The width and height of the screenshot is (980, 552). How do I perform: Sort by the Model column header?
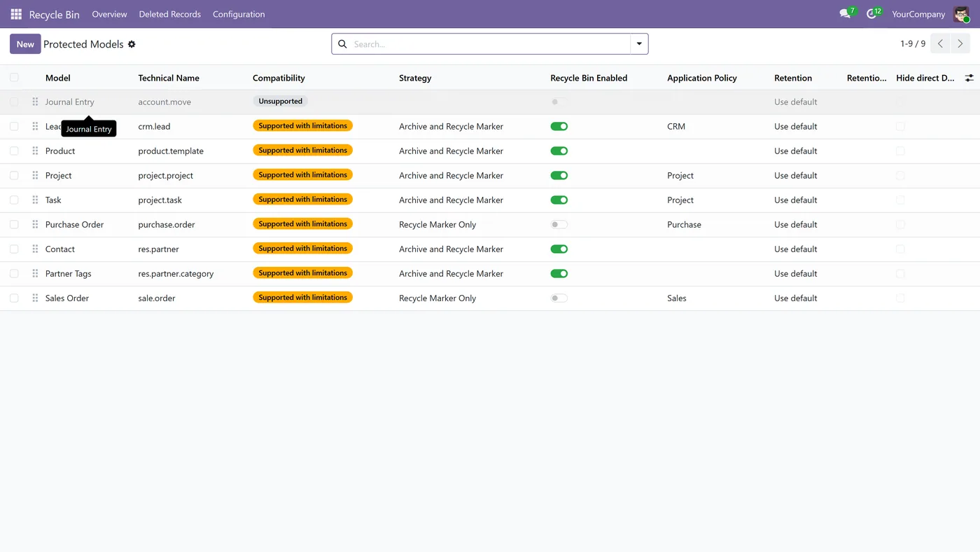coord(58,78)
